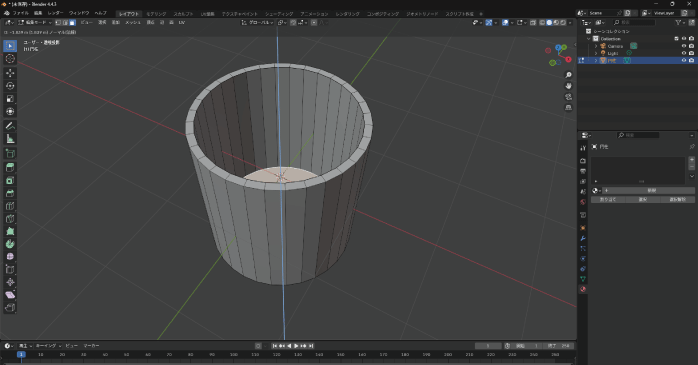
Task: Switch to the スカルプト workspace tab
Action: pyautogui.click(x=183, y=14)
